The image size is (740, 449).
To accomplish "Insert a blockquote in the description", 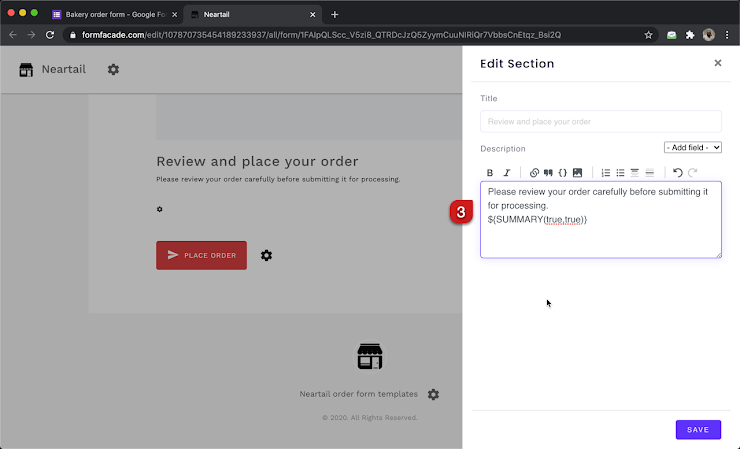I will (x=548, y=173).
